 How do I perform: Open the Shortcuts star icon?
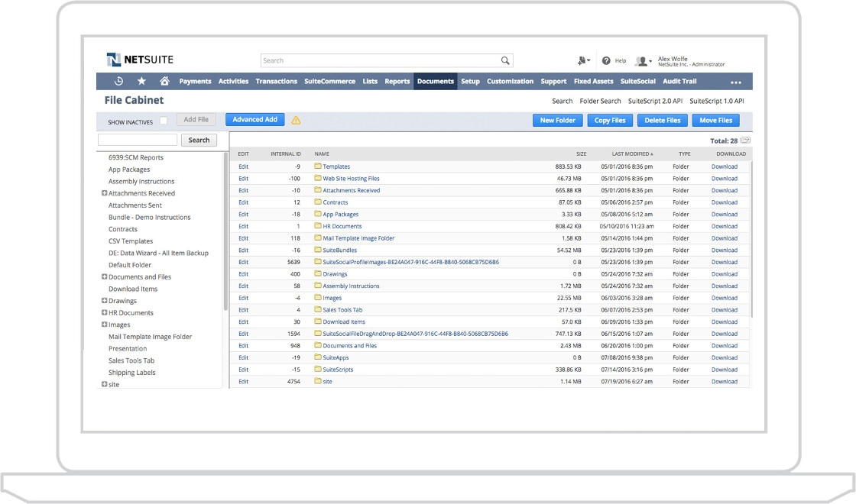141,82
